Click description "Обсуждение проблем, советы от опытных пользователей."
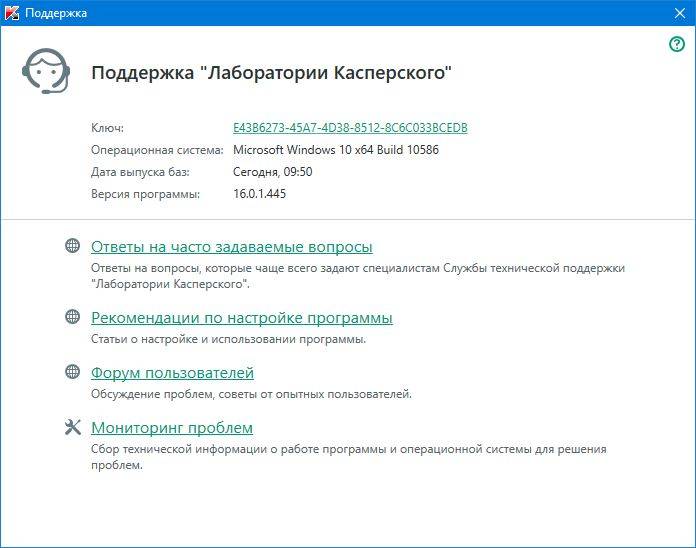The height and width of the screenshot is (548, 696). 251,394
